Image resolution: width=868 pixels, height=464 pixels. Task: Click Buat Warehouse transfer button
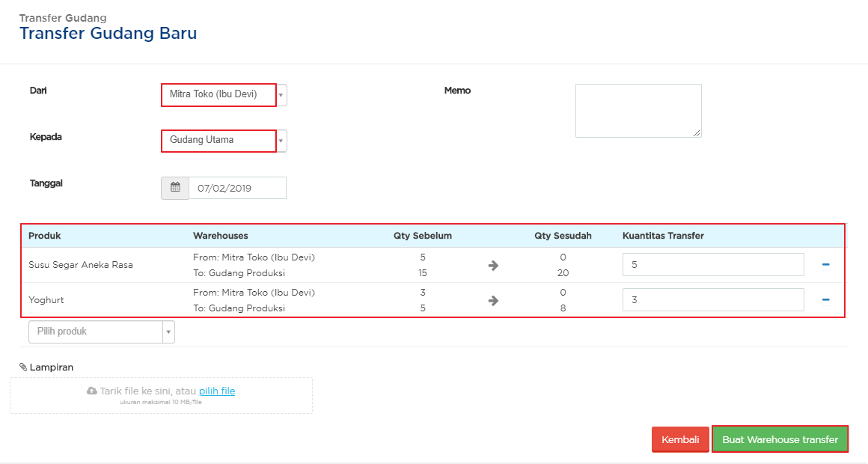click(x=780, y=439)
